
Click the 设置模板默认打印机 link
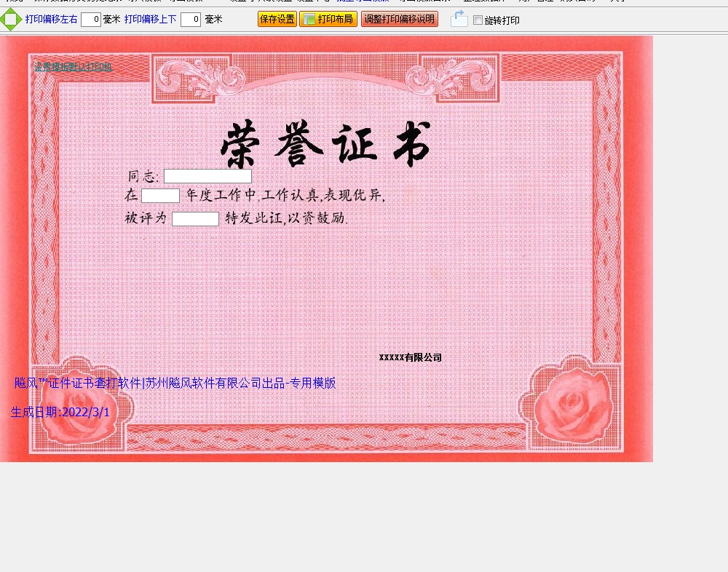click(73, 67)
